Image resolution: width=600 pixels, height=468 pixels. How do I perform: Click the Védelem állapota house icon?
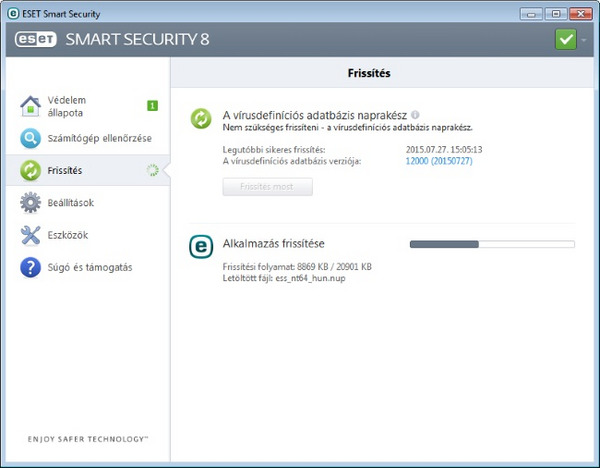31,106
